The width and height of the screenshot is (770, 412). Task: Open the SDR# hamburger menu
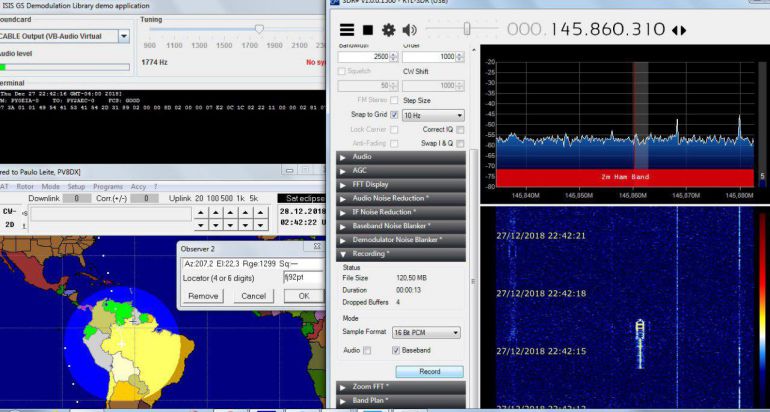(x=347, y=30)
